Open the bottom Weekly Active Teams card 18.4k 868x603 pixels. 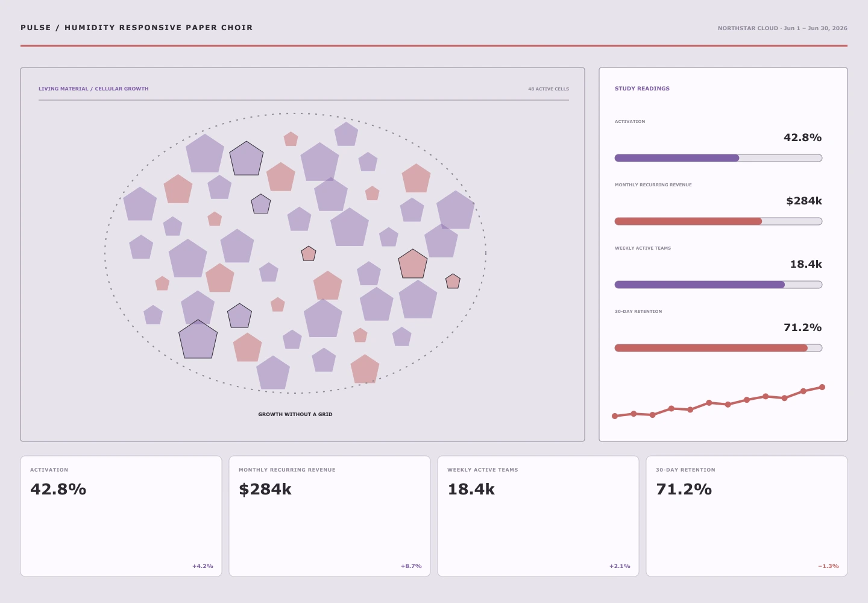click(538, 516)
